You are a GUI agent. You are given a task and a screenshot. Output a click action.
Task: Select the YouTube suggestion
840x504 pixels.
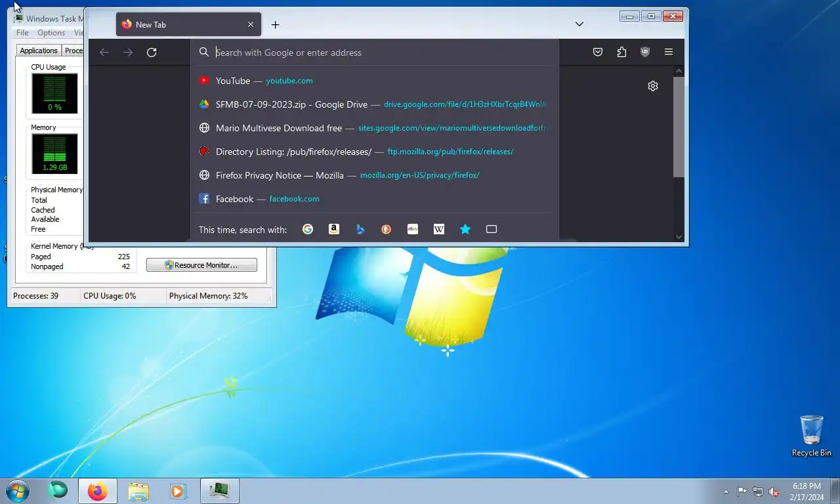coord(374,81)
